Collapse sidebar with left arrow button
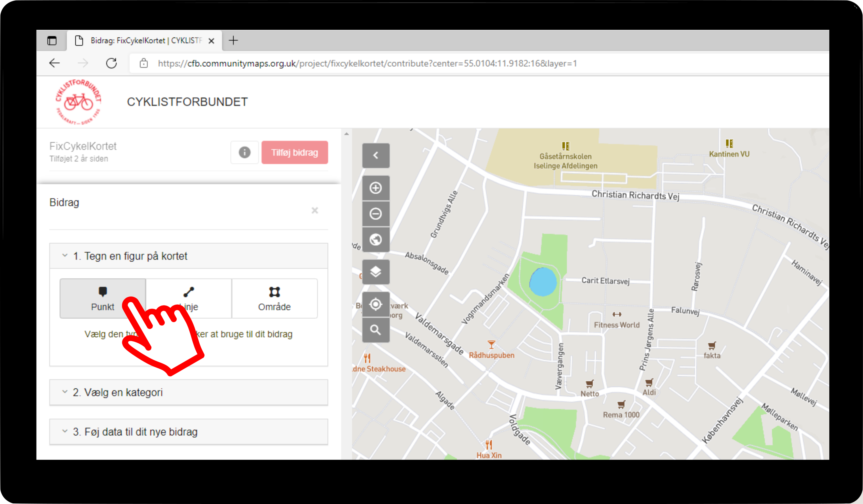Screen dimensions: 863x504 (x=376, y=155)
